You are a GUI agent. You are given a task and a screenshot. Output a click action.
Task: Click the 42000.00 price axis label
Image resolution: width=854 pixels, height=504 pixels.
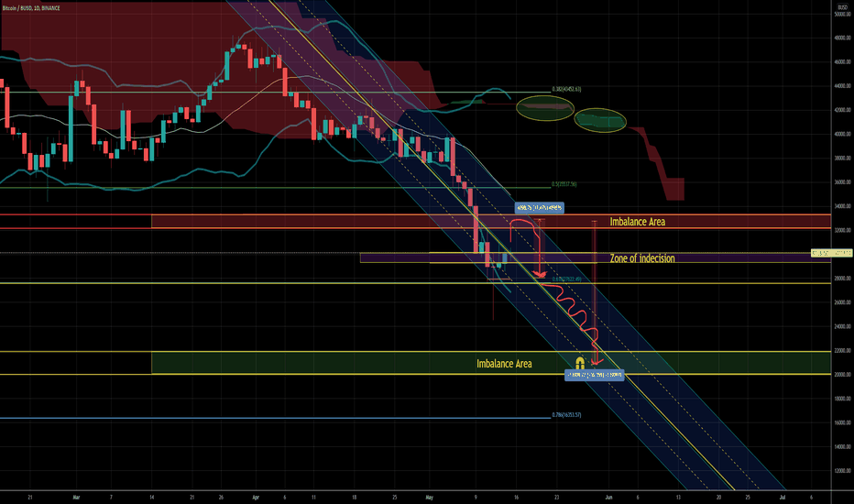point(842,110)
